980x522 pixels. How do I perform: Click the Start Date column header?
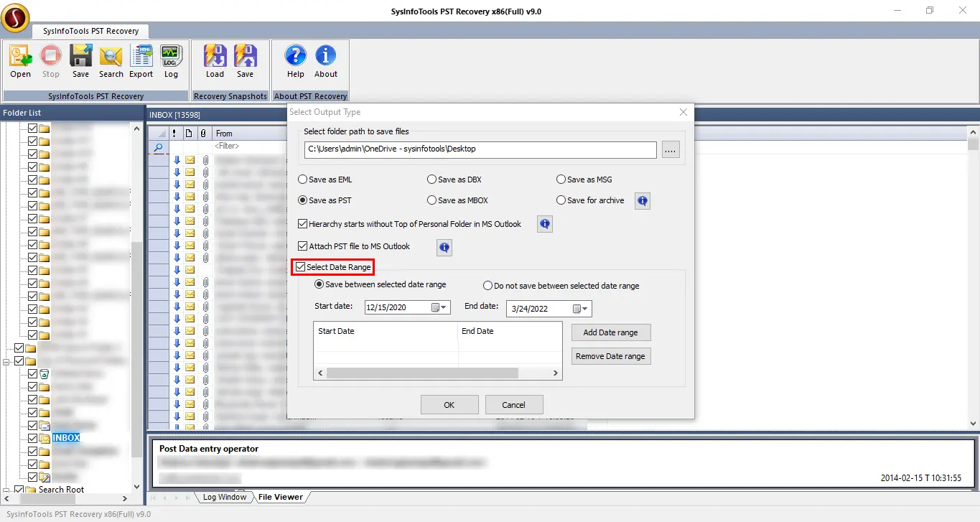[x=386, y=331]
